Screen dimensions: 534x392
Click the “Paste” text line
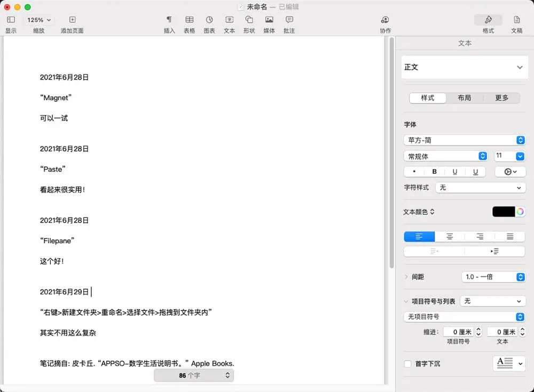[53, 170]
